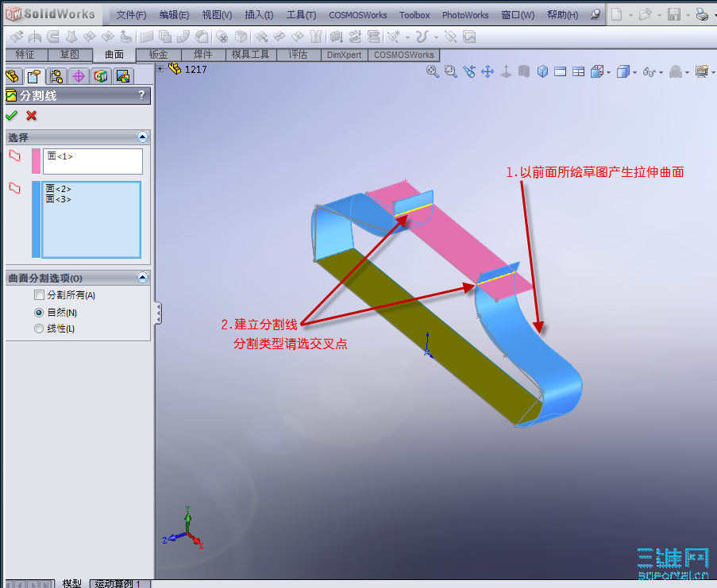The height and width of the screenshot is (588, 717).
Task: Open the Open file dropdown arrow
Action: (x=659, y=15)
